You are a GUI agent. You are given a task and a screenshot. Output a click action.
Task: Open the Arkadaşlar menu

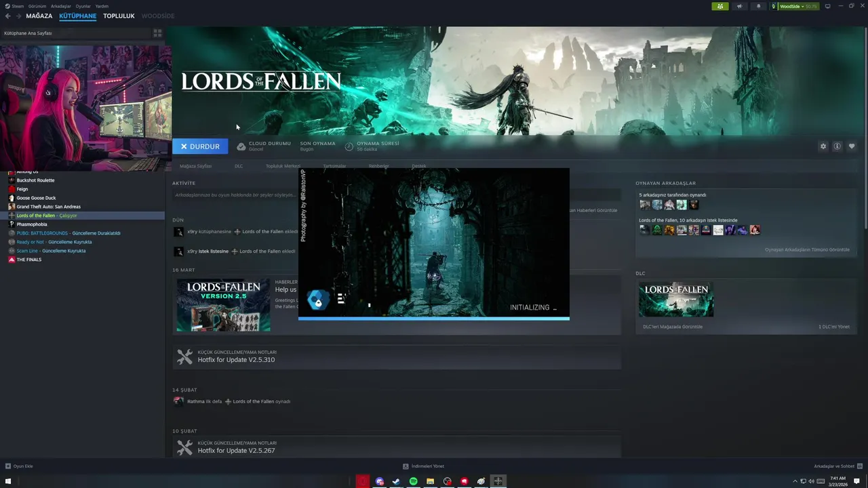61,6
